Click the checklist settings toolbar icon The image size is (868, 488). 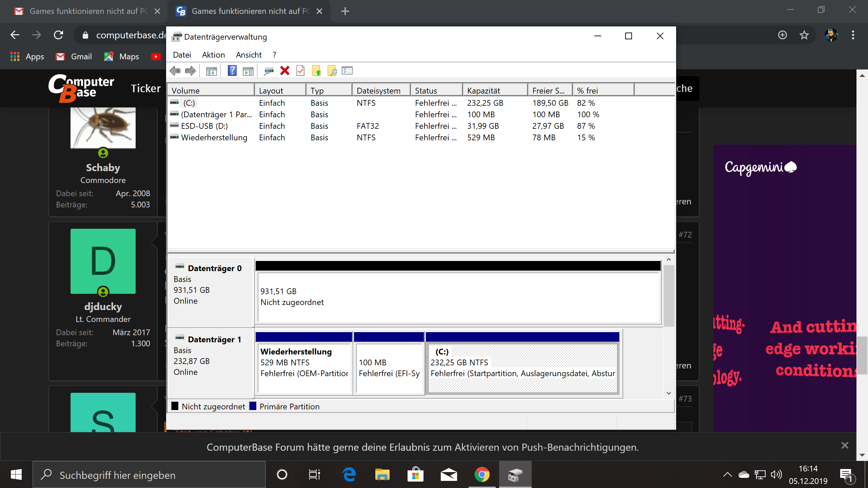tap(347, 71)
